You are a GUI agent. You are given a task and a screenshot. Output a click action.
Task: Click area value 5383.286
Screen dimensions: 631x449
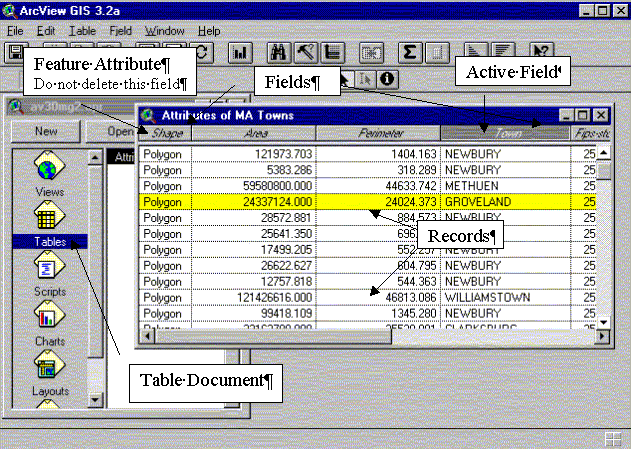tap(289, 170)
